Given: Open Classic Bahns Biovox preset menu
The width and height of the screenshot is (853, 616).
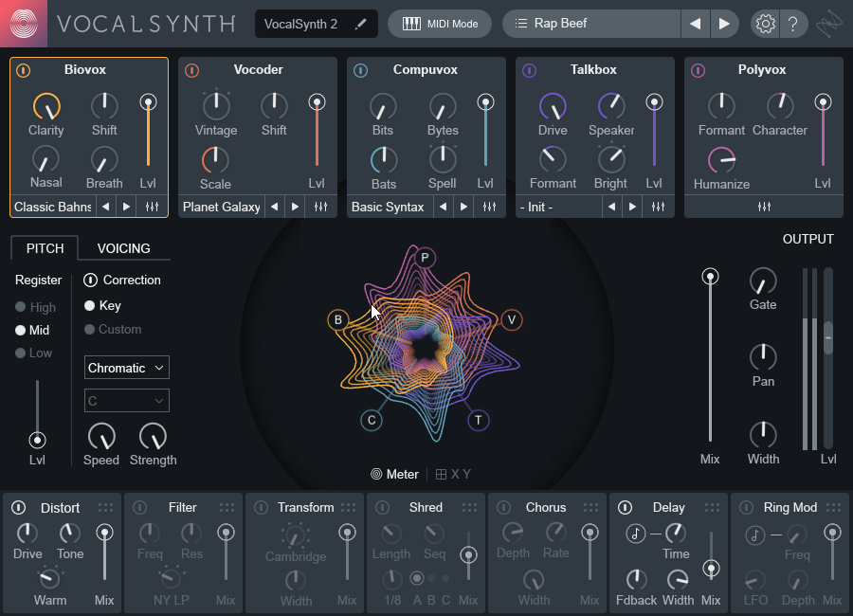Looking at the screenshot, I should click(53, 207).
